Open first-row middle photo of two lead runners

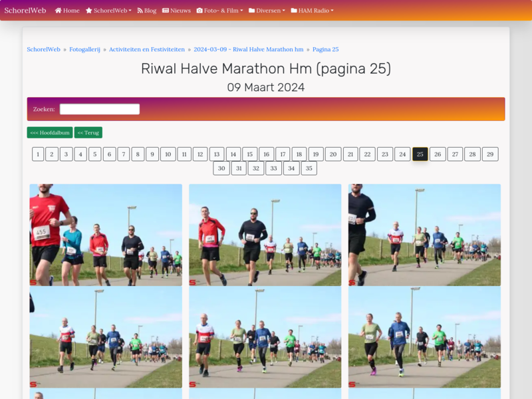point(265,235)
